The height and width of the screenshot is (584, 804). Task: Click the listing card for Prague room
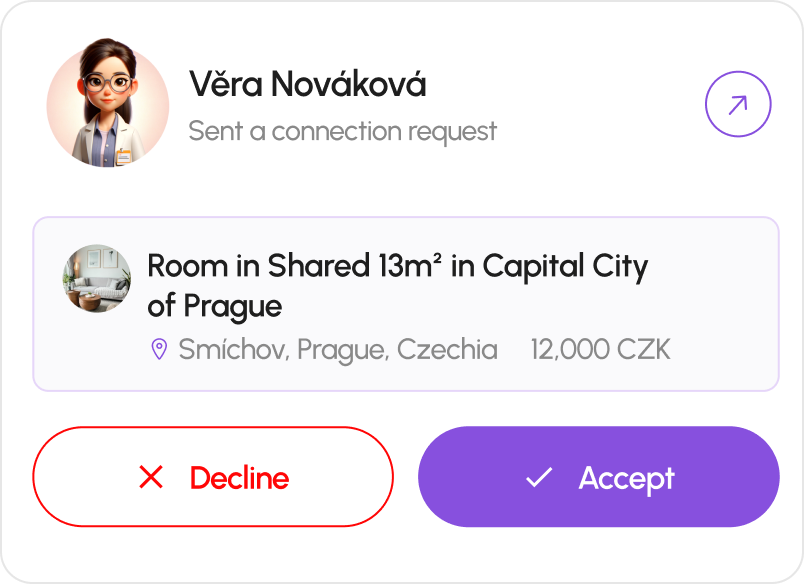coord(402,300)
